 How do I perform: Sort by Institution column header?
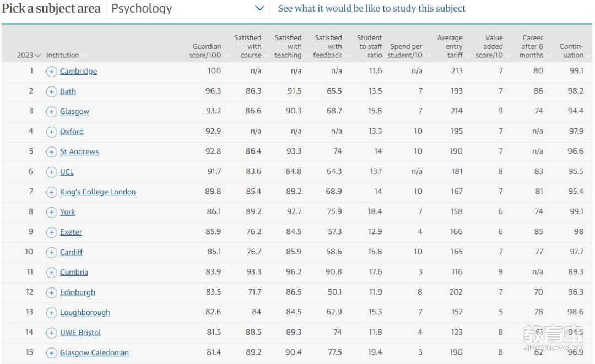click(66, 55)
